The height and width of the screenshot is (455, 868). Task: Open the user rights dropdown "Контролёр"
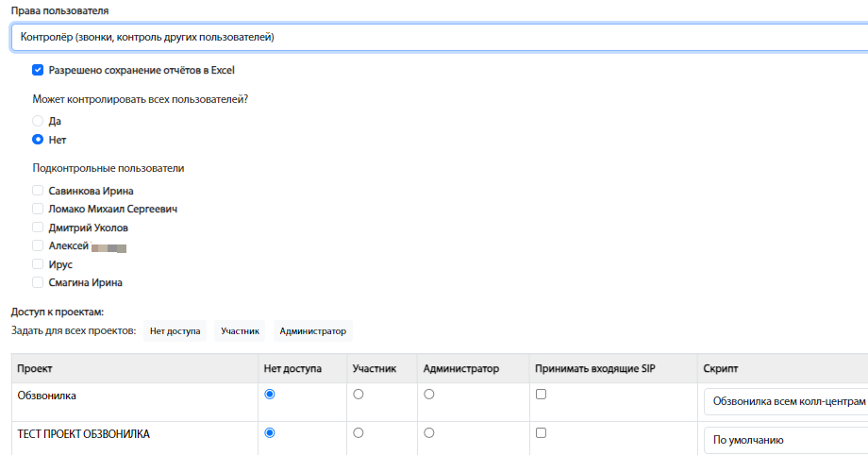pos(434,37)
